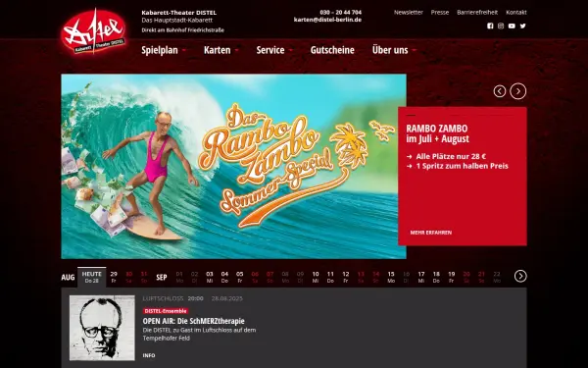Select date 06 Sa in September
This screenshot has height=368, width=588.
(x=255, y=277)
